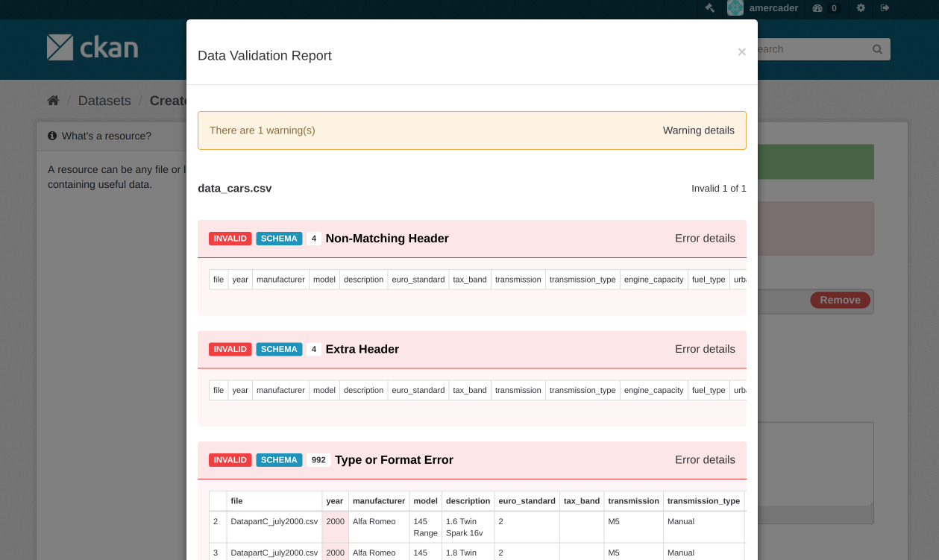Screen dimensions: 939x560
Task: Click count badge 4 beside Non-Matching Header
Action: click(x=314, y=239)
